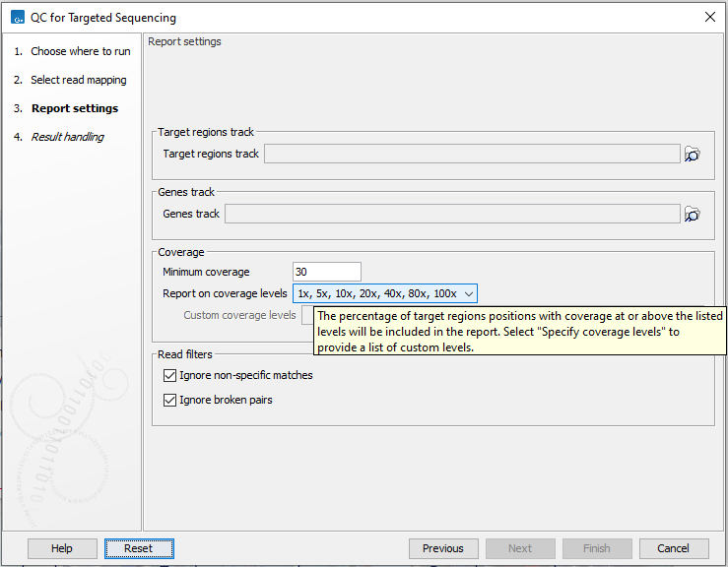Browse for Genes track
Screen dimensions: 728x567
point(693,215)
